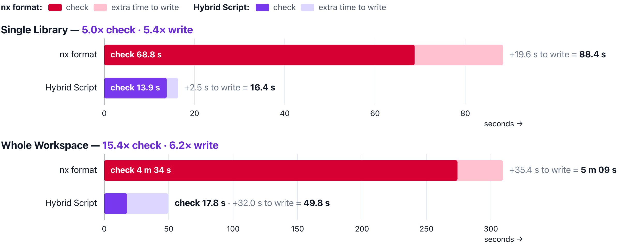
Task: Click the pink nx format extra time swatch
Action: coord(100,7)
